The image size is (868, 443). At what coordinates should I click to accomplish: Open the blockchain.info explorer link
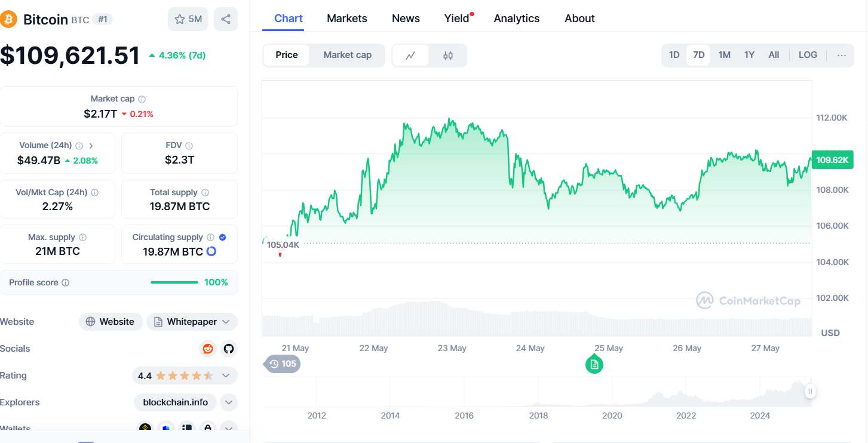click(x=176, y=402)
